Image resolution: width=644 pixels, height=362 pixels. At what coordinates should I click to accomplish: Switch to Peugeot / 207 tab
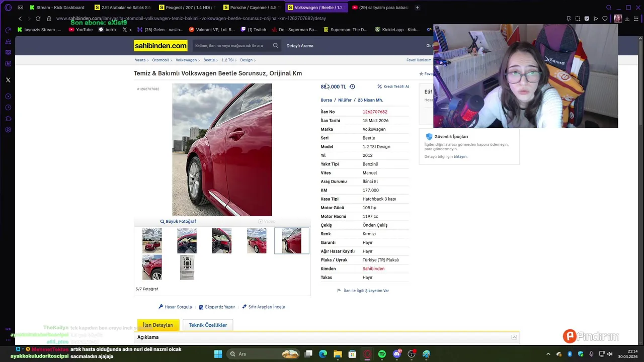(x=187, y=8)
